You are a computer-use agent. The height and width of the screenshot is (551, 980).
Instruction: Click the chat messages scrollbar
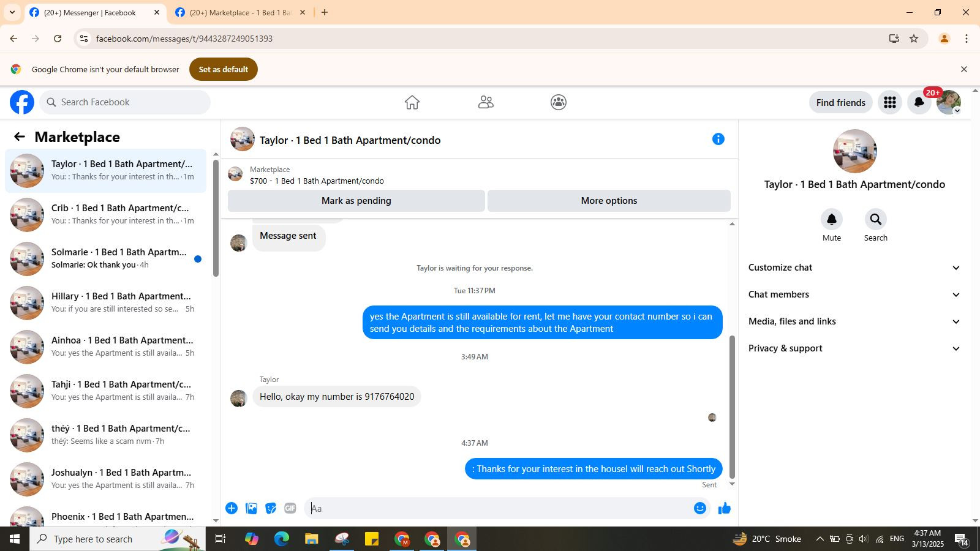pos(731,407)
